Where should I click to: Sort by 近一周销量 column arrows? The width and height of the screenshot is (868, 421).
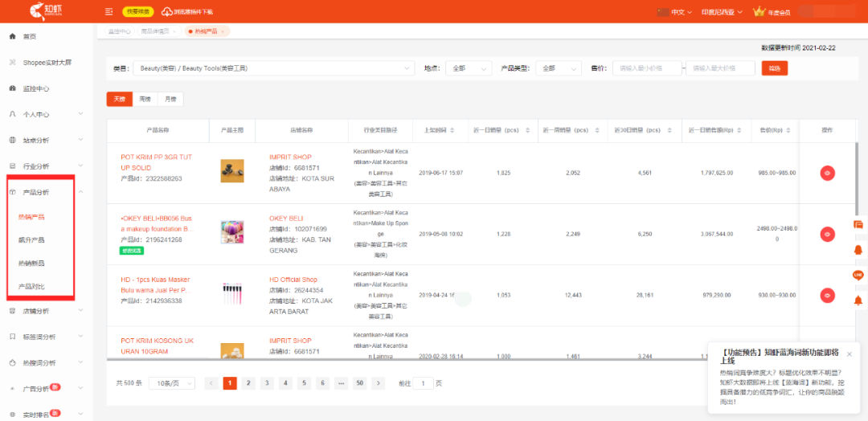coord(596,131)
